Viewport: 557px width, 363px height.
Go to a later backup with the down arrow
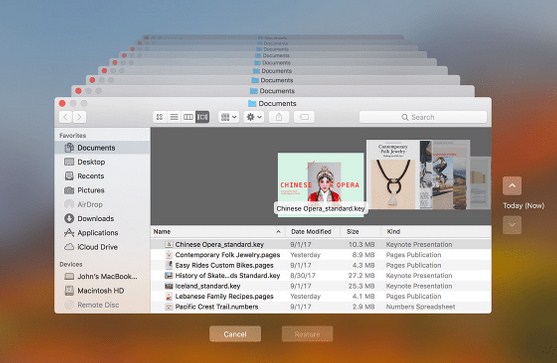tap(512, 225)
